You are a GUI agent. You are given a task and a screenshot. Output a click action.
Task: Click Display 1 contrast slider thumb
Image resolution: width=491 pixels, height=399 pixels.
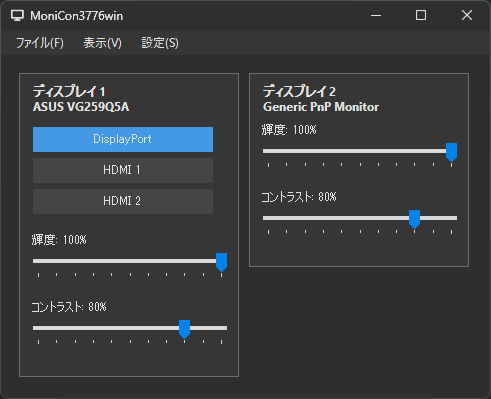(x=184, y=329)
